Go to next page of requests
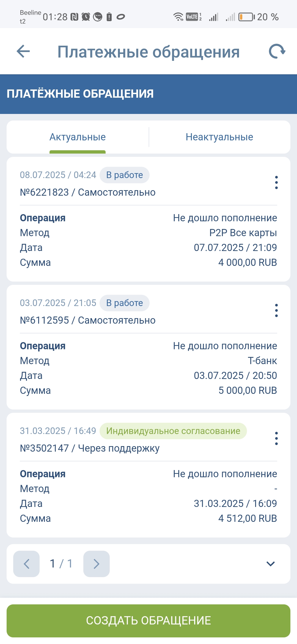 97,564
